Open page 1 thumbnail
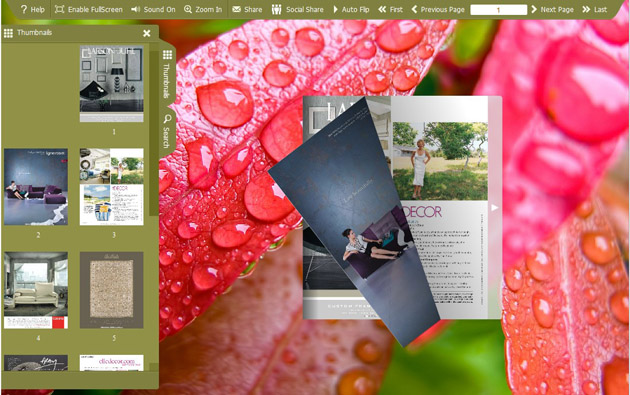 [112, 84]
